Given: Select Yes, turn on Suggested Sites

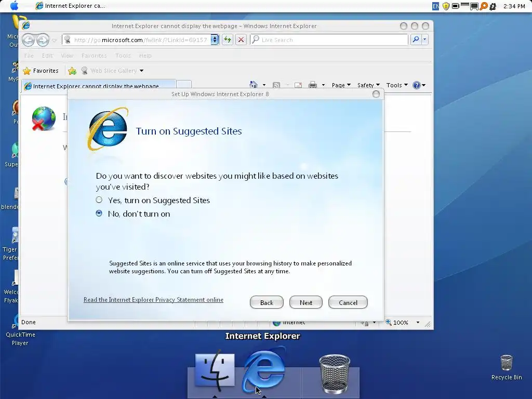Looking at the screenshot, I should pyautogui.click(x=99, y=200).
